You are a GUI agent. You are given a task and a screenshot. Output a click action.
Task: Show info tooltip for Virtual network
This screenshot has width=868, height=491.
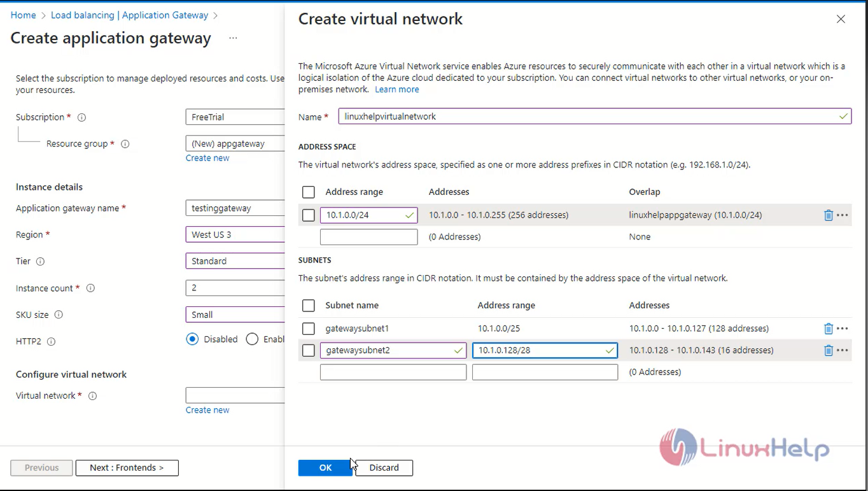(92, 396)
